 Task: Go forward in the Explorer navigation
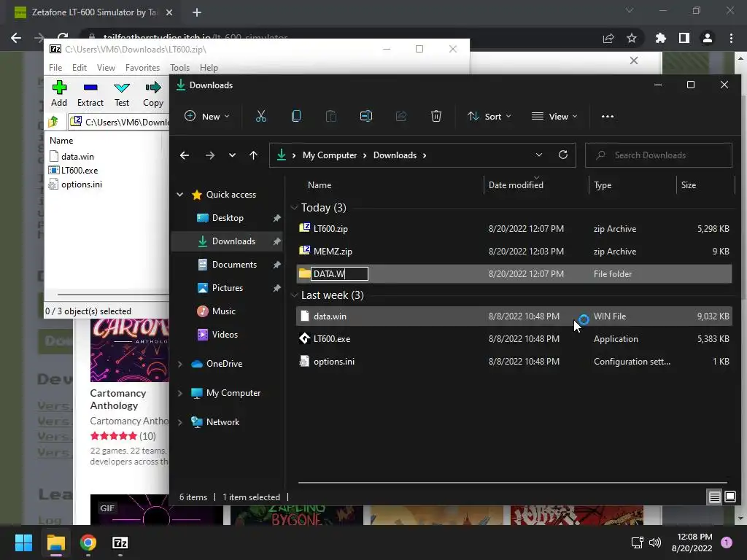(x=209, y=155)
